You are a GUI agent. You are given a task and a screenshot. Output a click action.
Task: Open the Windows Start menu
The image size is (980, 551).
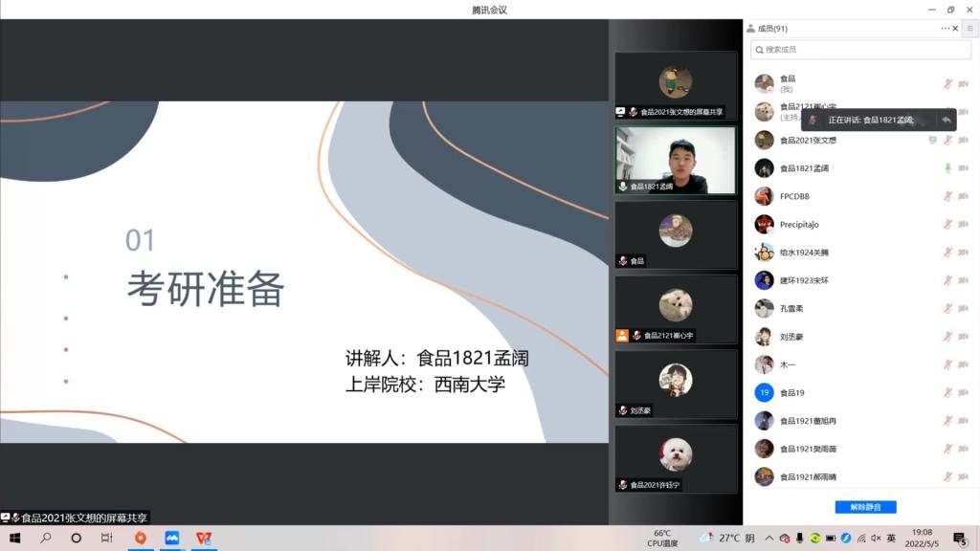coord(15,538)
